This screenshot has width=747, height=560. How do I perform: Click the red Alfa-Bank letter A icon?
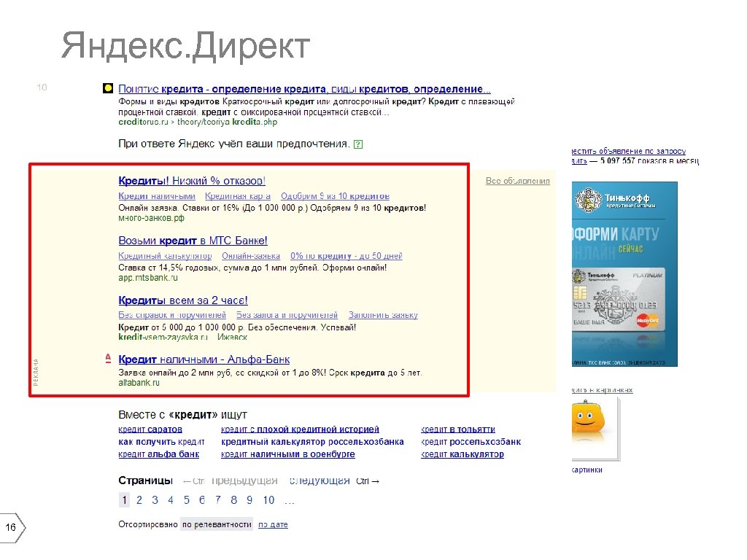pyautogui.click(x=108, y=359)
